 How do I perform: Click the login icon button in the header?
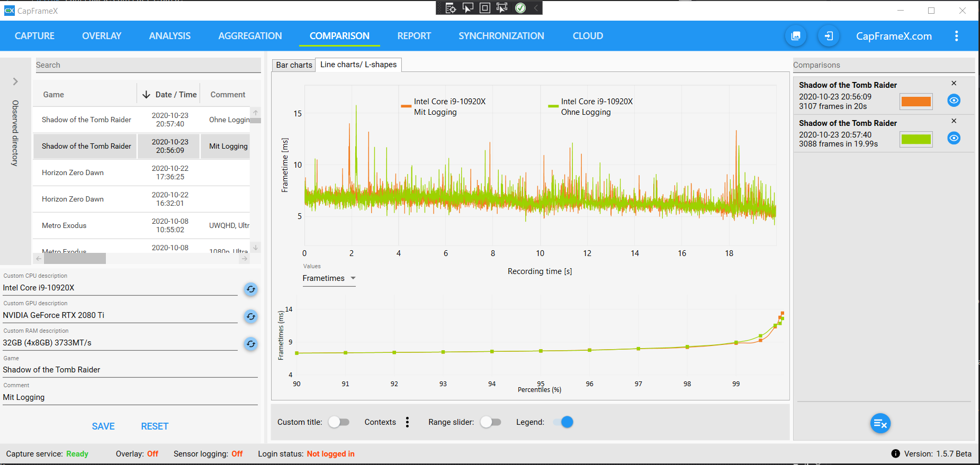point(829,36)
